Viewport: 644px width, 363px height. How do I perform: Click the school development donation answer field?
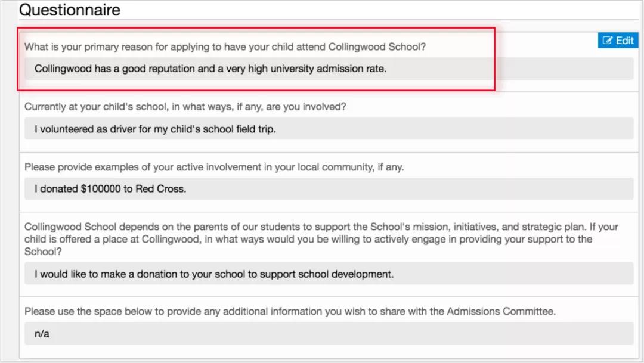pos(329,274)
